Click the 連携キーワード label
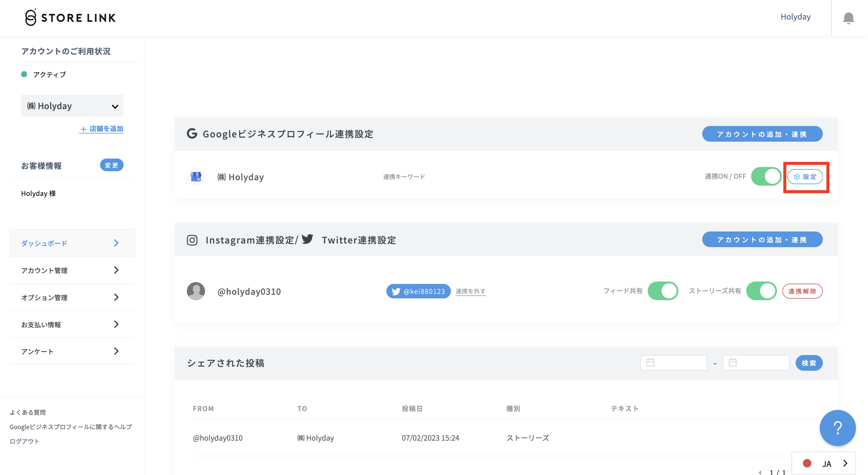Screen dimensions: 868x475 404,177
